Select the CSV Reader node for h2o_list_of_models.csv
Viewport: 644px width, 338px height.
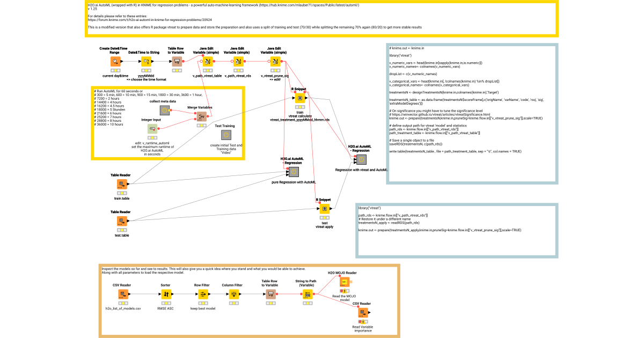click(123, 294)
